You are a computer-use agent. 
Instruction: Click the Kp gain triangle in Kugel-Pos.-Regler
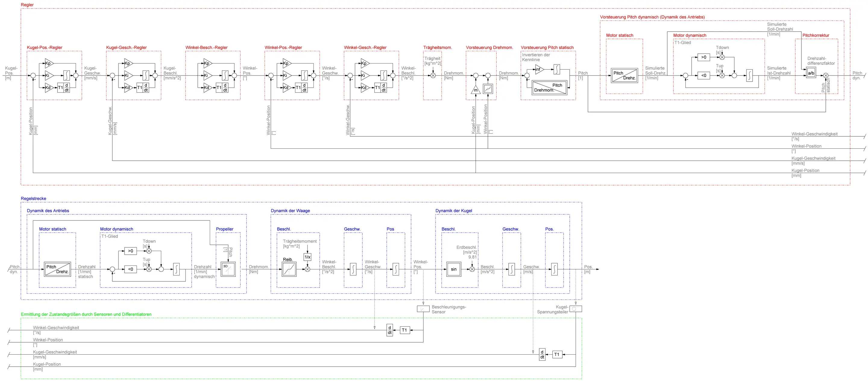pyautogui.click(x=49, y=63)
